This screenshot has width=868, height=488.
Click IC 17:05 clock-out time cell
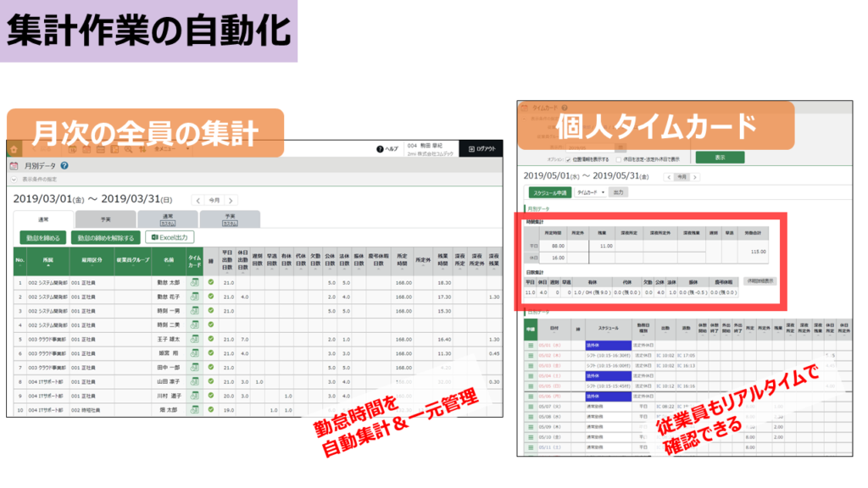tap(686, 355)
